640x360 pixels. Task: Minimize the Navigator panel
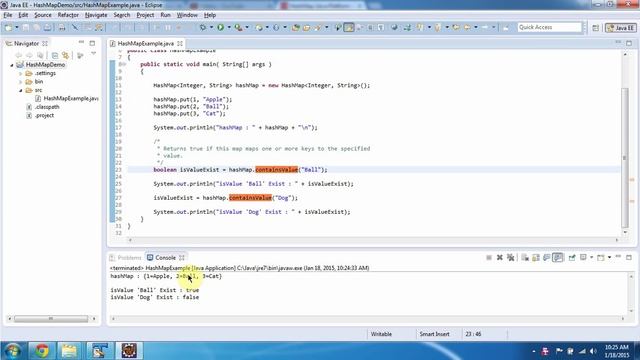81,42
